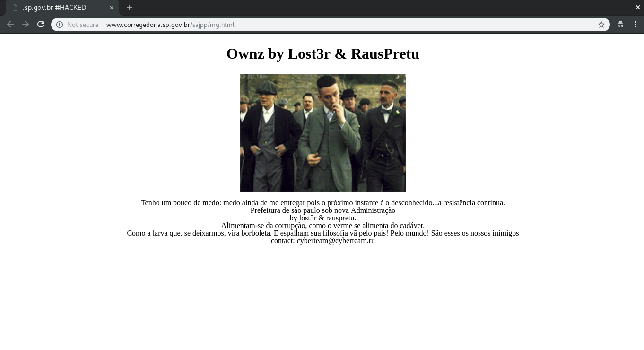
Task: Click line starting 'Como a larva que'
Action: click(x=323, y=233)
